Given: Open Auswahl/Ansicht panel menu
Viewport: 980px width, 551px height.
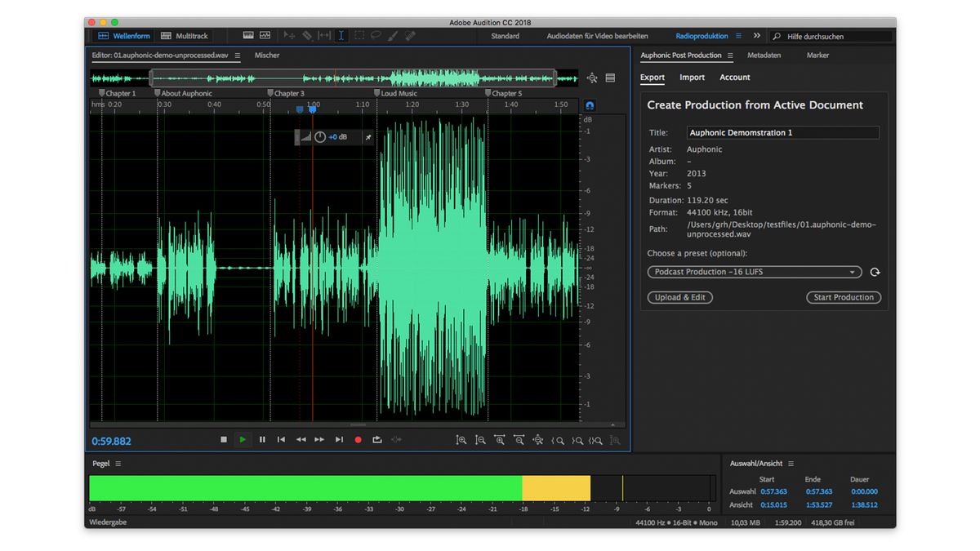Looking at the screenshot, I should [x=791, y=464].
